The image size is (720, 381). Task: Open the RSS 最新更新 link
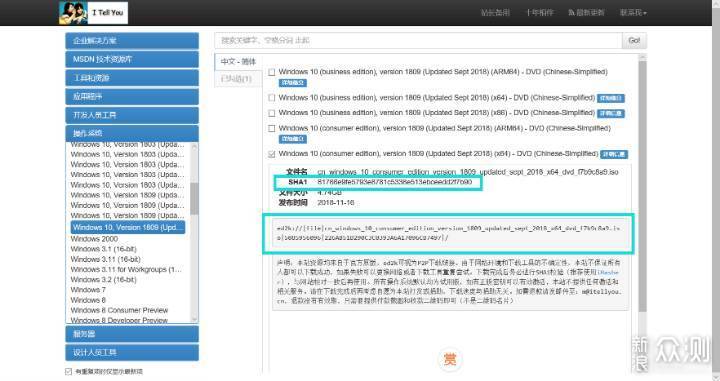pos(586,12)
